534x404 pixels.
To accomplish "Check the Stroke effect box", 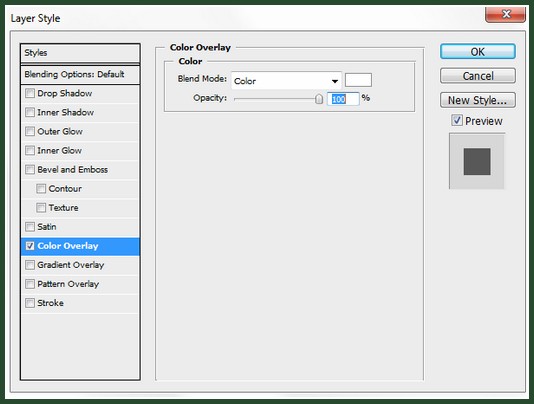I will (30, 303).
